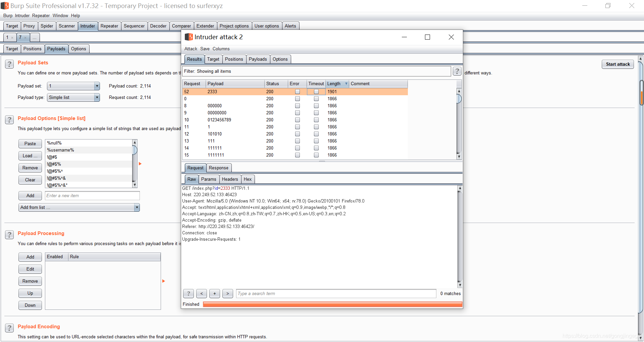Screen dimensions: 644x342
Task: Open help for Payload Encoding section
Action: (x=9, y=328)
